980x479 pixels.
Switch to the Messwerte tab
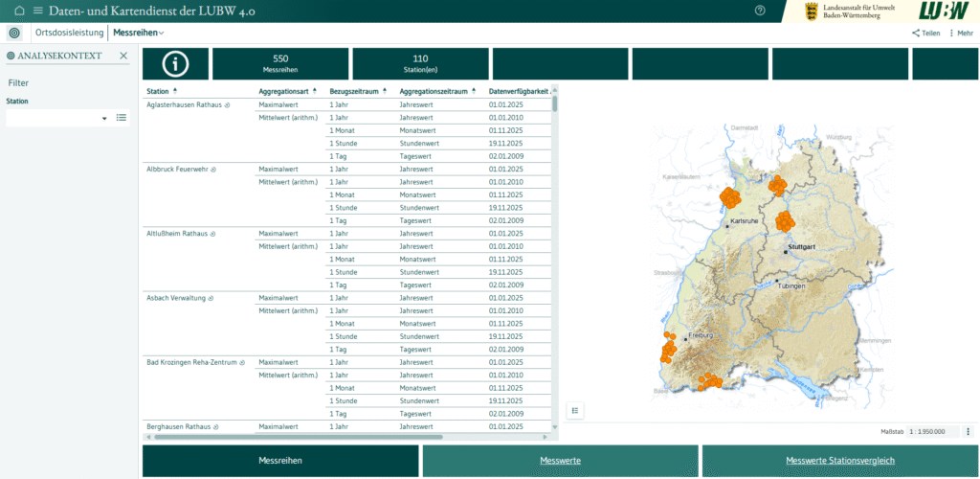(x=559, y=461)
